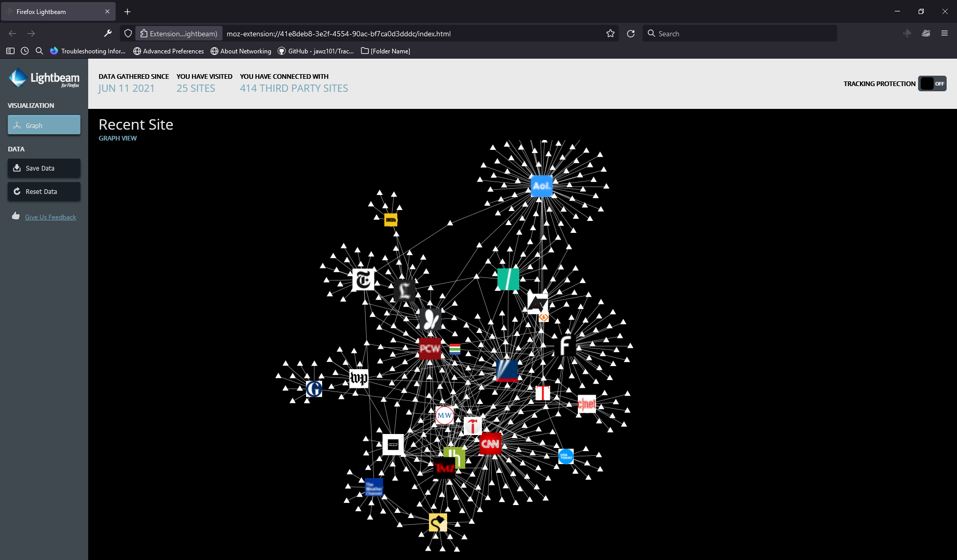Open Give Us Feedback link
This screenshot has height=560, width=957.
[50, 217]
